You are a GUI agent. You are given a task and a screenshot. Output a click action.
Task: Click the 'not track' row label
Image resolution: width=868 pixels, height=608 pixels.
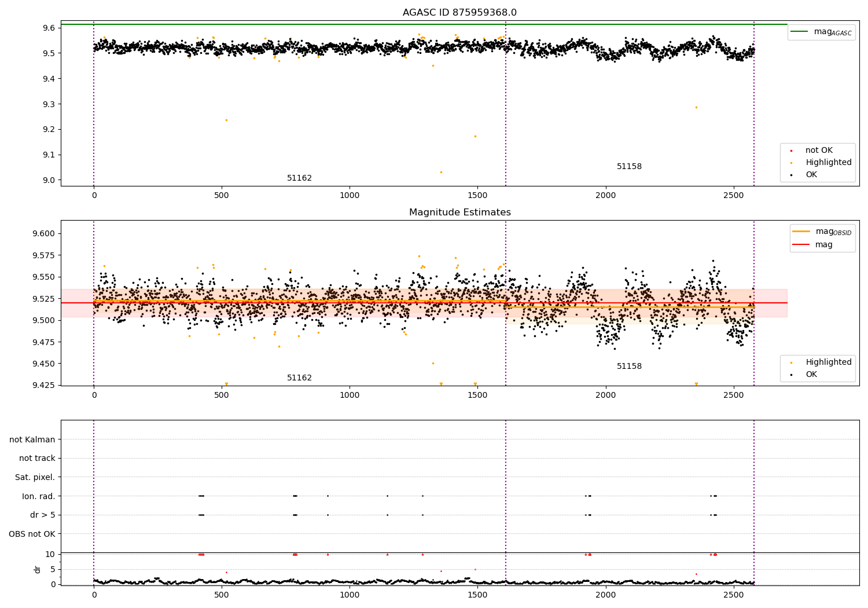pyautogui.click(x=37, y=459)
